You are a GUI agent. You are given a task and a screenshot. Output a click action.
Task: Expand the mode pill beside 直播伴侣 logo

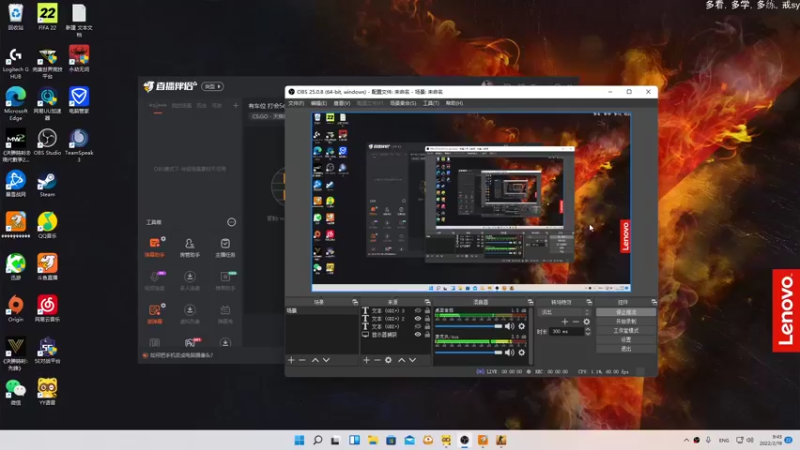213,87
